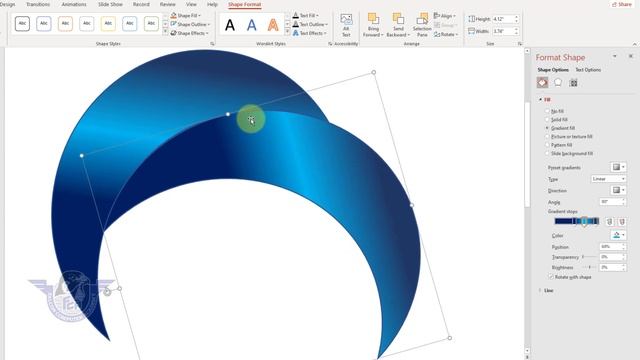Click selected gradient stop on gradient bar
This screenshot has width=640, height=360.
pyautogui.click(x=584, y=222)
